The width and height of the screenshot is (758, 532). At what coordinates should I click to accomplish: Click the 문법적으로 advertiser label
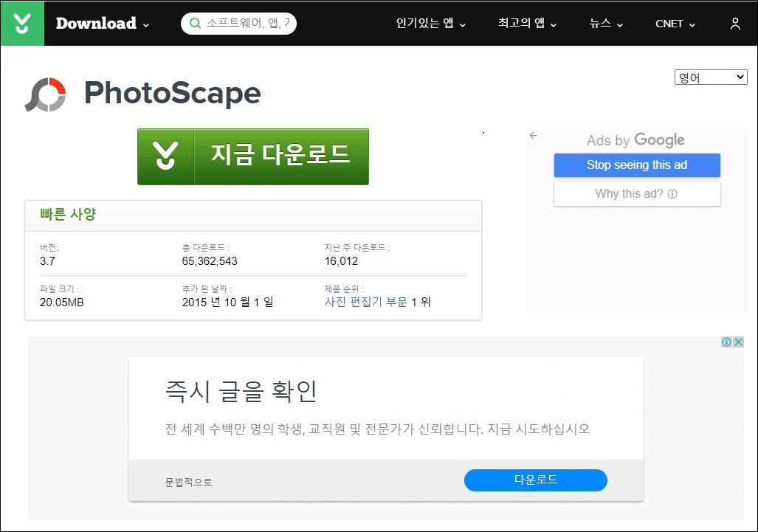pyautogui.click(x=188, y=483)
